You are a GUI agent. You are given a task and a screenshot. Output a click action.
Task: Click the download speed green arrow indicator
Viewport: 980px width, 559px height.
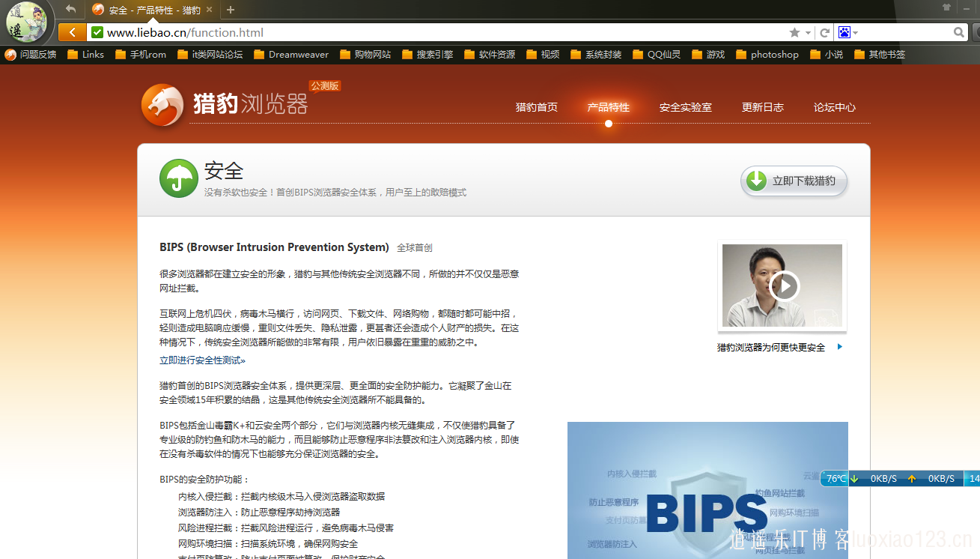(x=854, y=478)
